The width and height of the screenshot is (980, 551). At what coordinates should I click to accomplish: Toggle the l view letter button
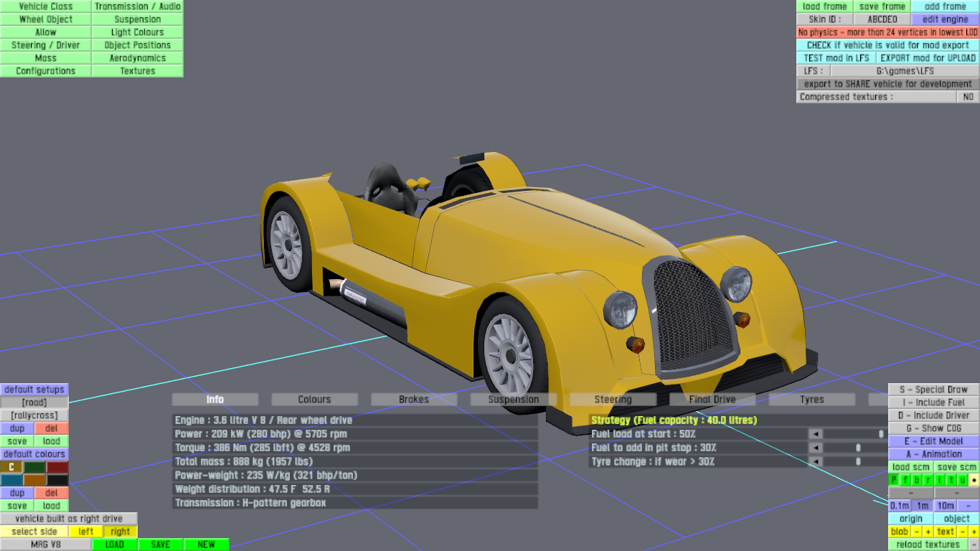[940, 480]
